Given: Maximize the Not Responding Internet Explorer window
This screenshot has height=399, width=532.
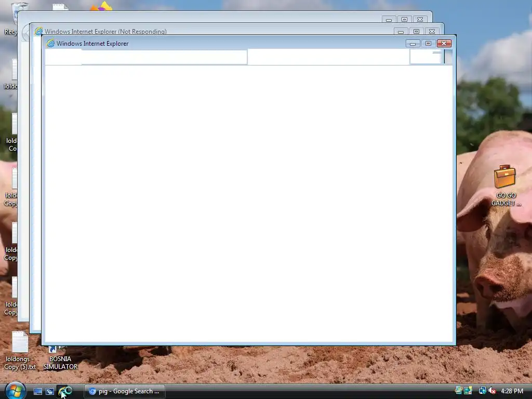Looking at the screenshot, I should click(x=416, y=31).
